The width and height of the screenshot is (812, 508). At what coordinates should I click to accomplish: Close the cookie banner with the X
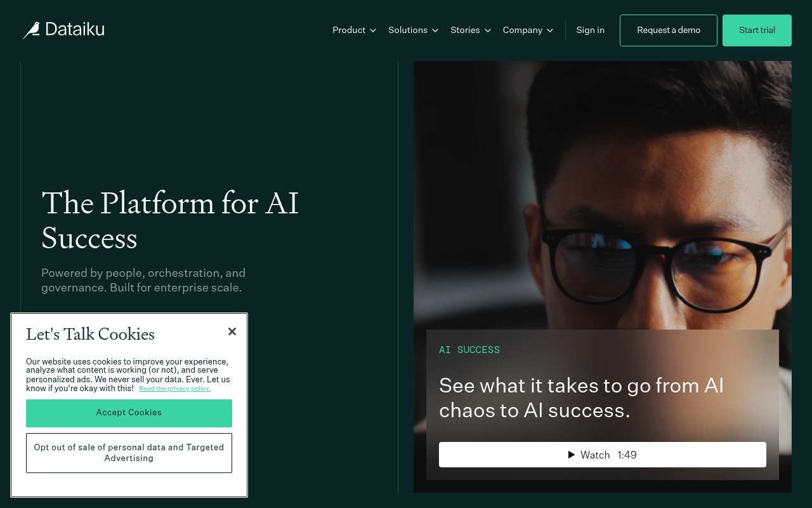[x=232, y=331]
